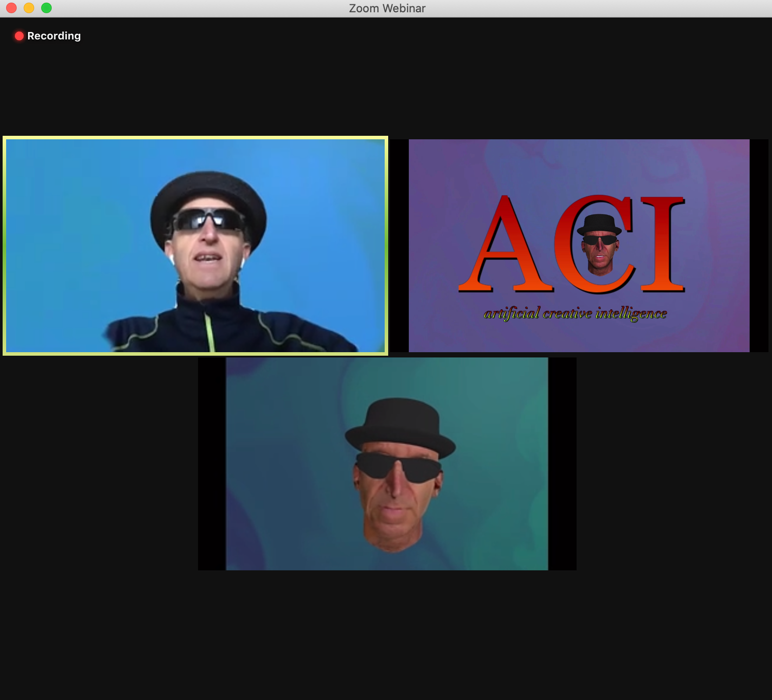
Task: Click the red Recording indicator dot
Action: pos(19,36)
